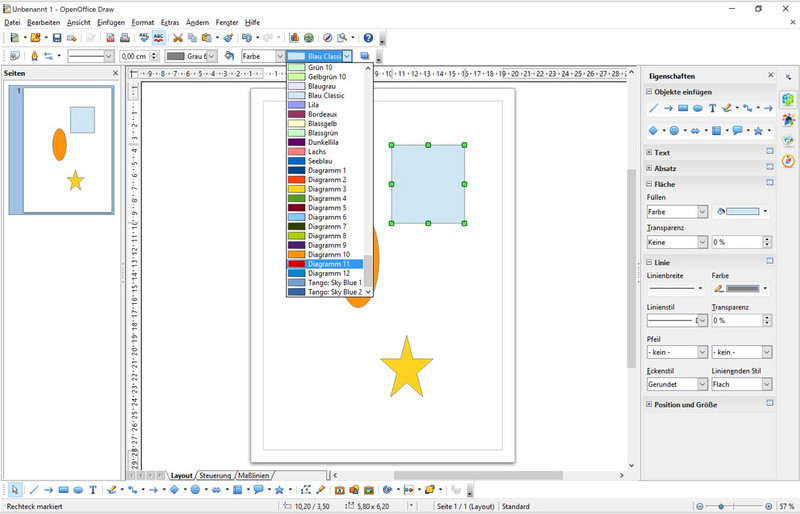800x514 pixels.
Task: Open the Format menu
Action: coord(143,22)
